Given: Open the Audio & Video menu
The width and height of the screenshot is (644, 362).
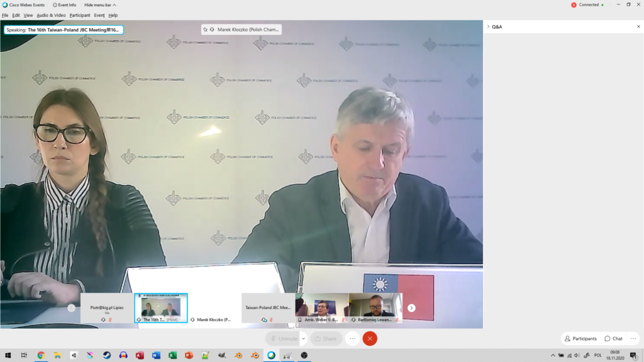Looking at the screenshot, I should pos(51,15).
